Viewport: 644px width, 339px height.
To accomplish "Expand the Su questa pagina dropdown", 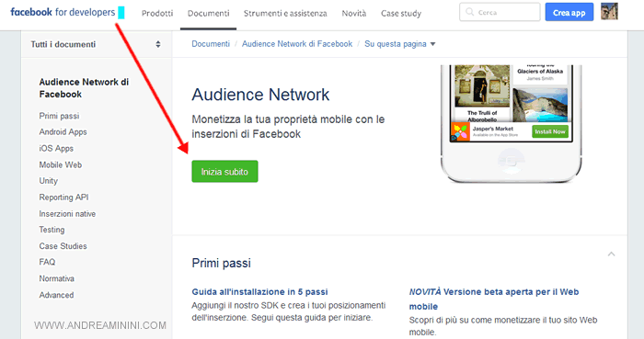I will [x=399, y=44].
